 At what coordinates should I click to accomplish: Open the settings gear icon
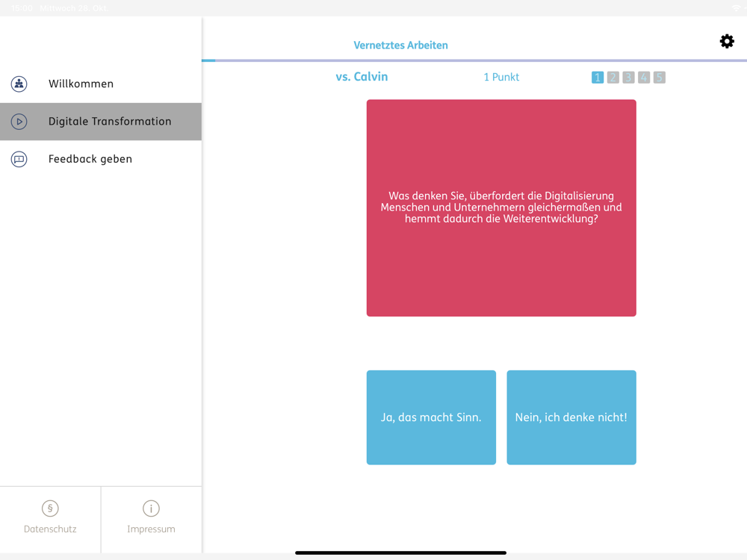[727, 41]
